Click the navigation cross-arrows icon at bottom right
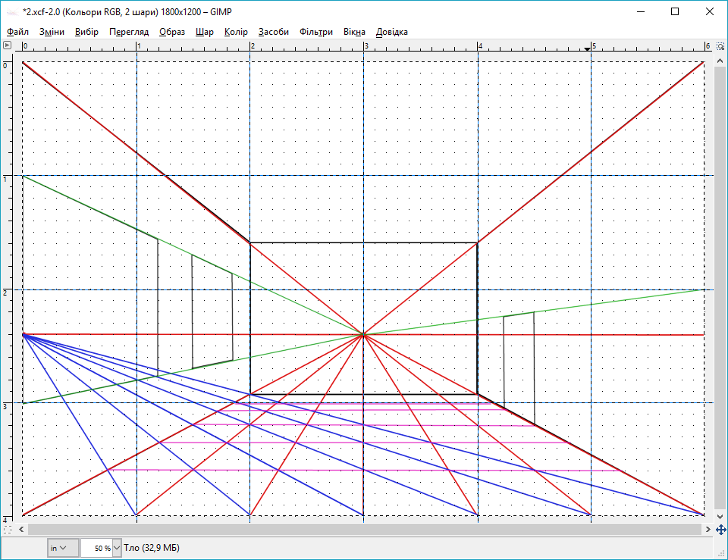728x560 pixels. [720, 530]
